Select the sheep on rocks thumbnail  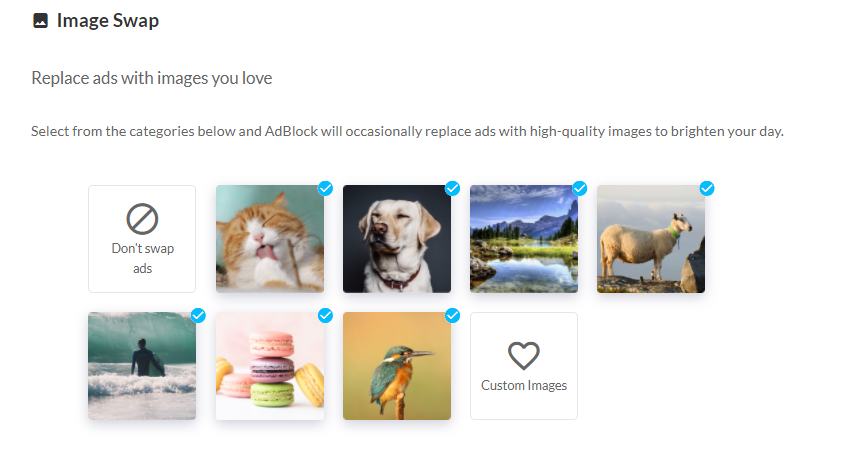point(650,240)
